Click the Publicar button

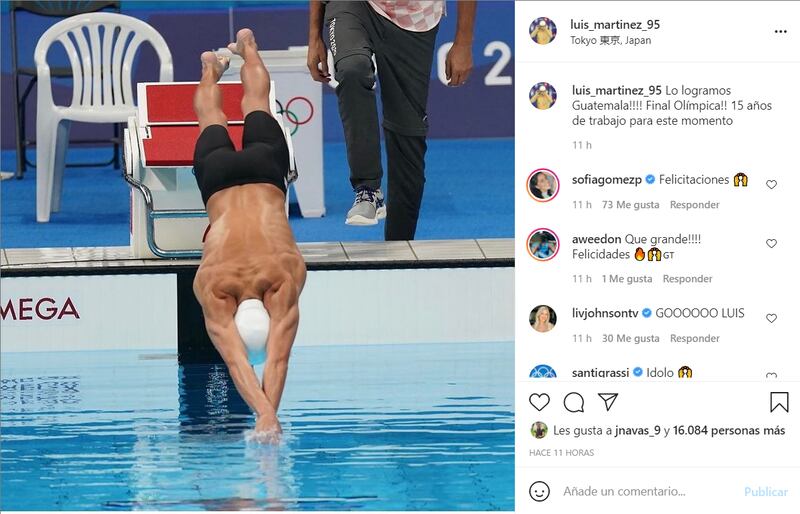point(765,492)
